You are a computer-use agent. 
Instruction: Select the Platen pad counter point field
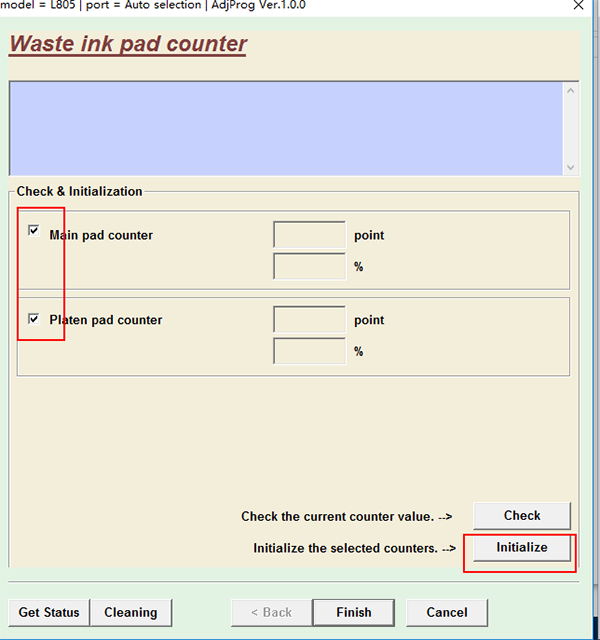pyautogui.click(x=309, y=320)
